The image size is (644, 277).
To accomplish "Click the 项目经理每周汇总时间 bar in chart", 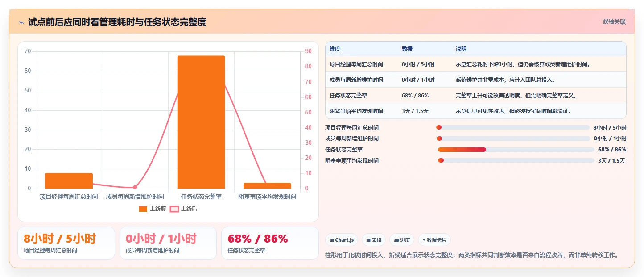I will 69,180.
